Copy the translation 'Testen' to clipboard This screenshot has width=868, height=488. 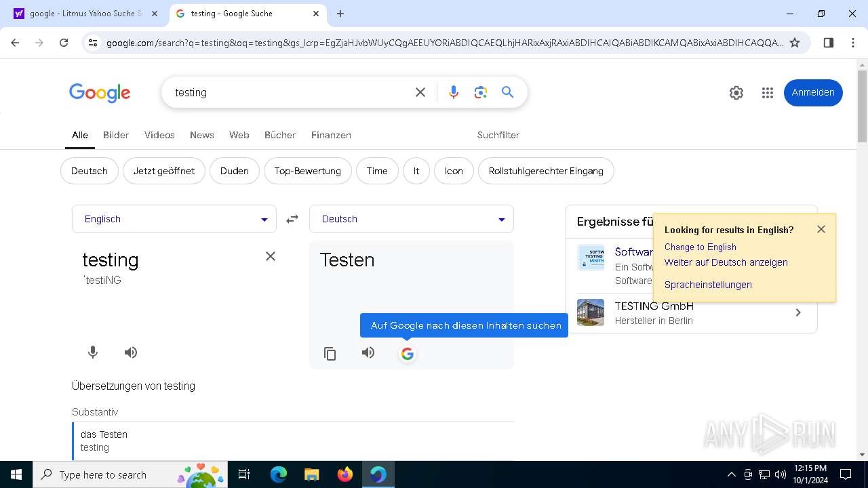(330, 354)
